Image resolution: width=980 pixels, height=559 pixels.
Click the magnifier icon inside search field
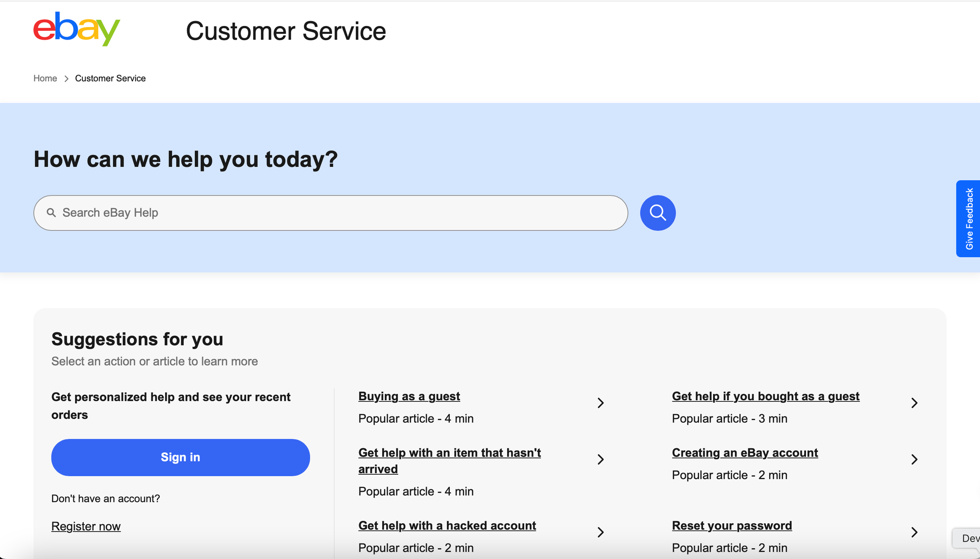click(x=51, y=213)
